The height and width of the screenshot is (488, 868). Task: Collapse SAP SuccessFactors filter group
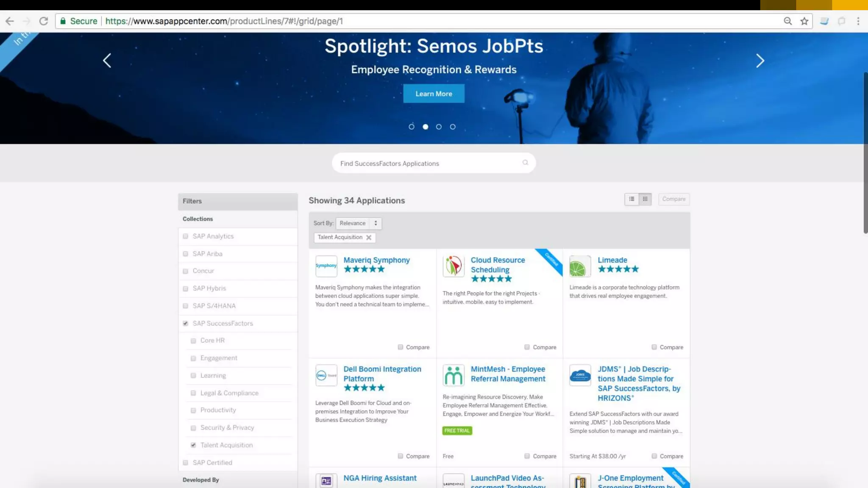(x=185, y=324)
